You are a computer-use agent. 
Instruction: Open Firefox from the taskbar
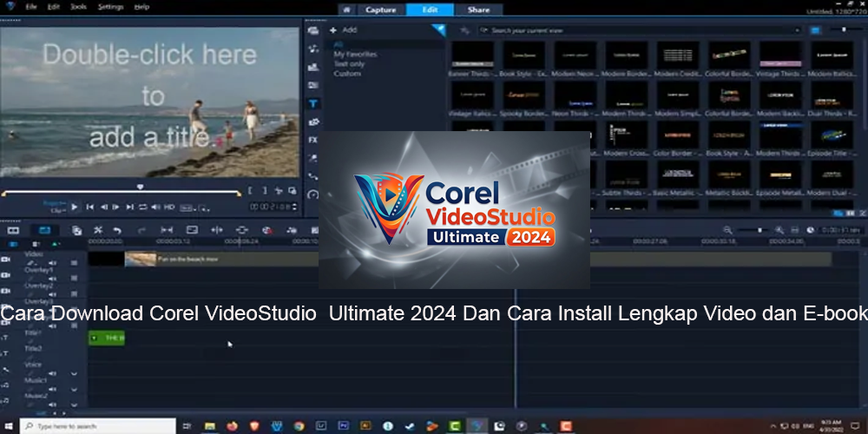click(x=232, y=426)
